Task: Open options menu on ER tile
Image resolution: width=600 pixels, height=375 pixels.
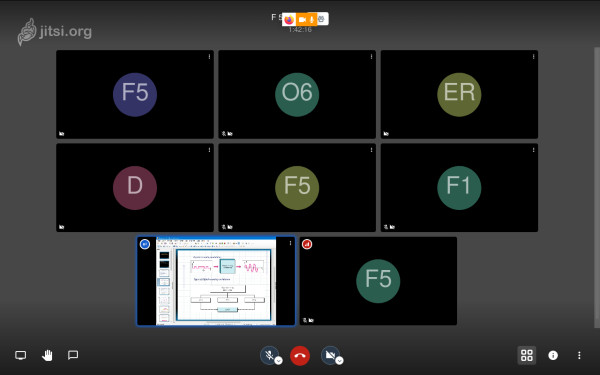Action: [x=533, y=57]
